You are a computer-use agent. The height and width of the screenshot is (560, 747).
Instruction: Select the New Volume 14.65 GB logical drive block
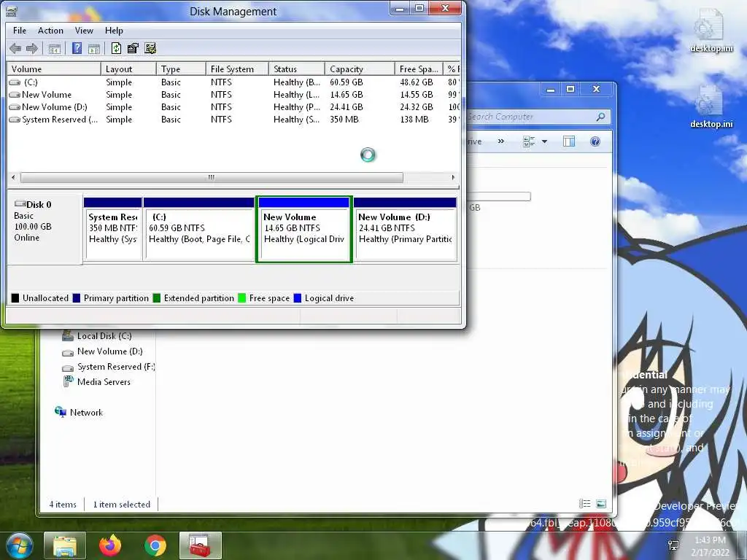point(304,230)
